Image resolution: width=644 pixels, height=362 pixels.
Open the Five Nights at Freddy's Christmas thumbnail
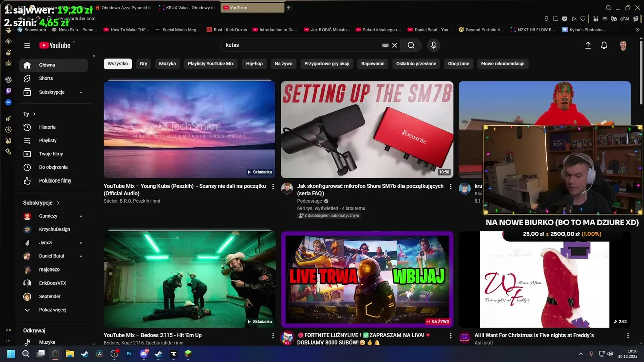545,280
